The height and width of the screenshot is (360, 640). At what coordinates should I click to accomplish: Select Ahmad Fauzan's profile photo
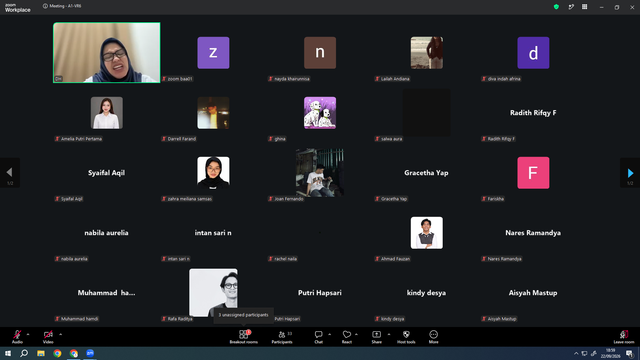click(x=427, y=233)
